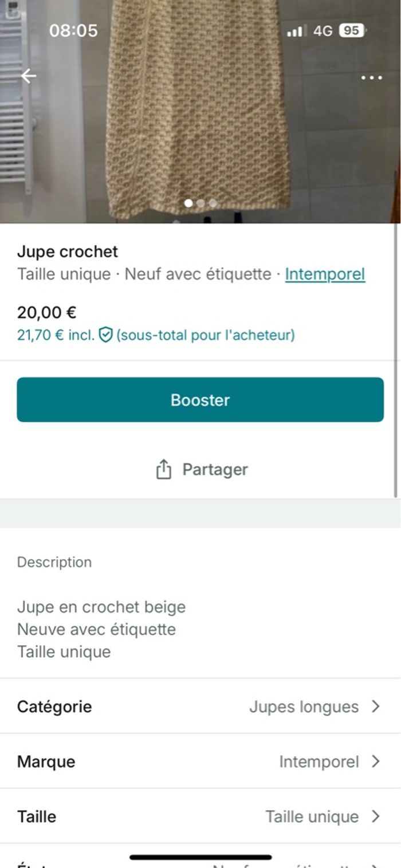The image size is (401, 868).
Task: Tap the 4G network label
Action: [323, 31]
